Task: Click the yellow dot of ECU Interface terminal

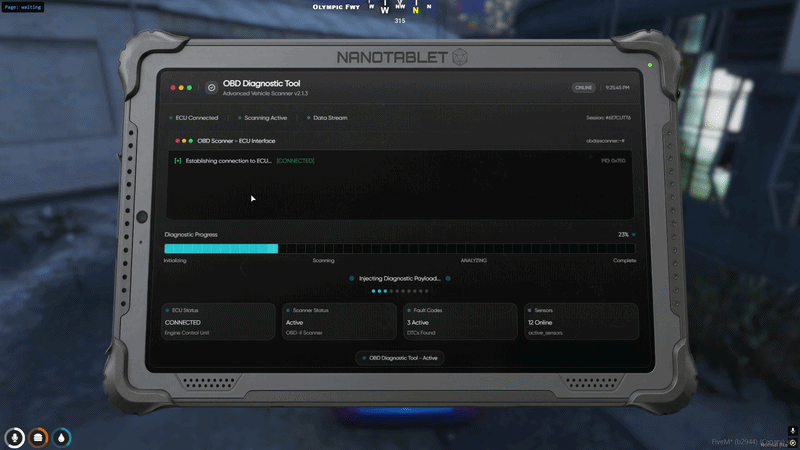Action: (x=184, y=141)
